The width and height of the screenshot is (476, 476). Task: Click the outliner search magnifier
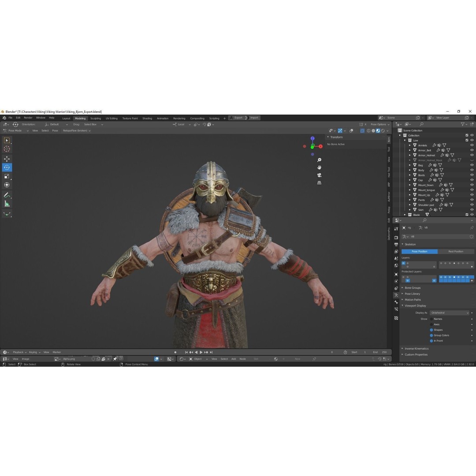(x=422, y=124)
